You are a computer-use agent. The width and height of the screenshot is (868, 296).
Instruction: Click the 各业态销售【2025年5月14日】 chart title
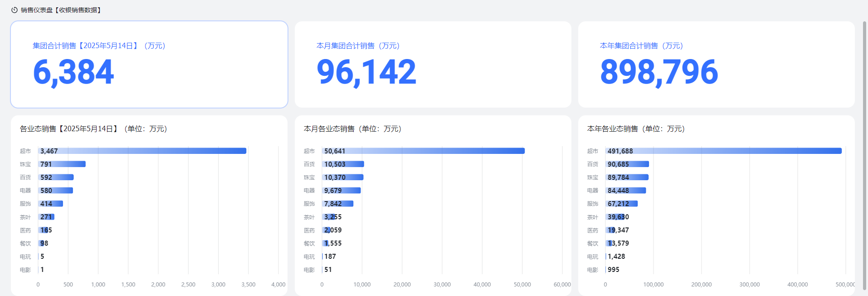click(93, 129)
